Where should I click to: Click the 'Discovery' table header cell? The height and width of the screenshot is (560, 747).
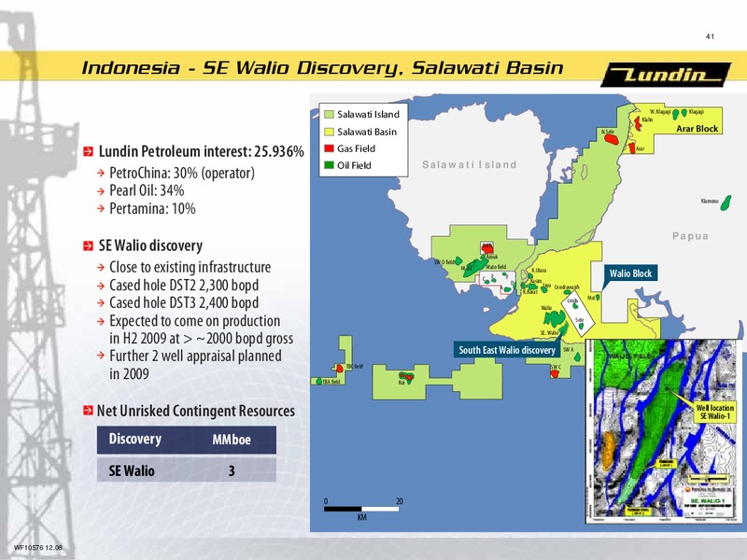click(134, 439)
